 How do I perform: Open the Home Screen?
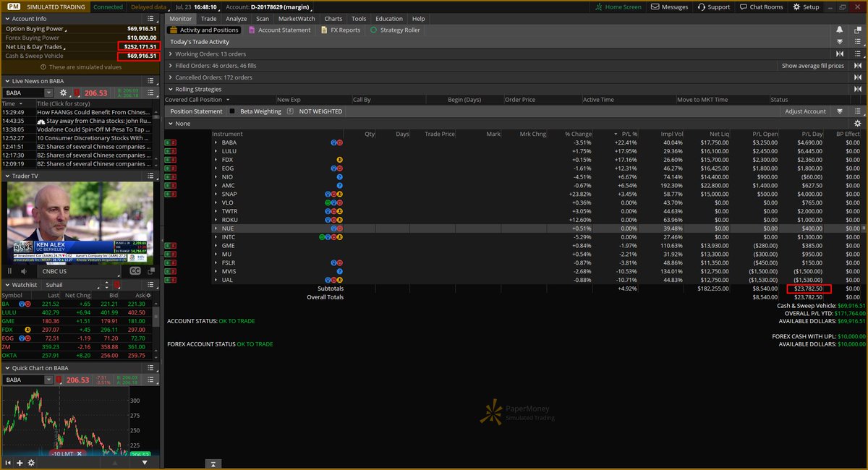pyautogui.click(x=618, y=7)
